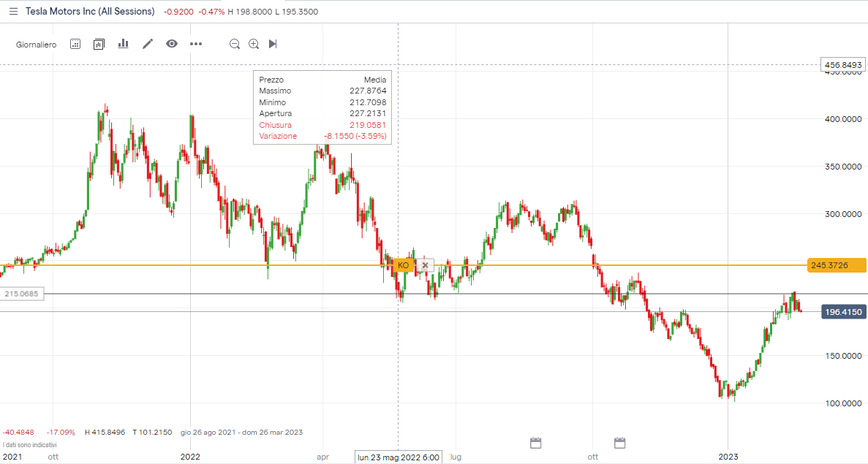Click the Massimo value 227.8764
This screenshot has width=868, height=464.
tap(368, 91)
